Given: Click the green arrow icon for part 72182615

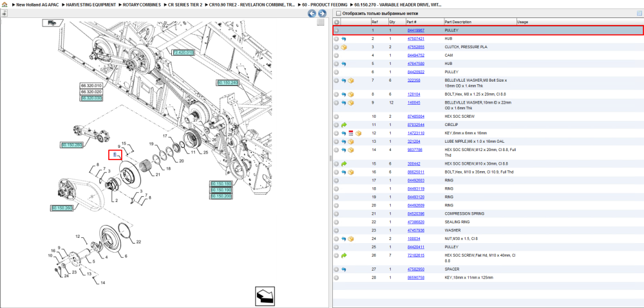Looking at the screenshot, I should click(344, 255).
